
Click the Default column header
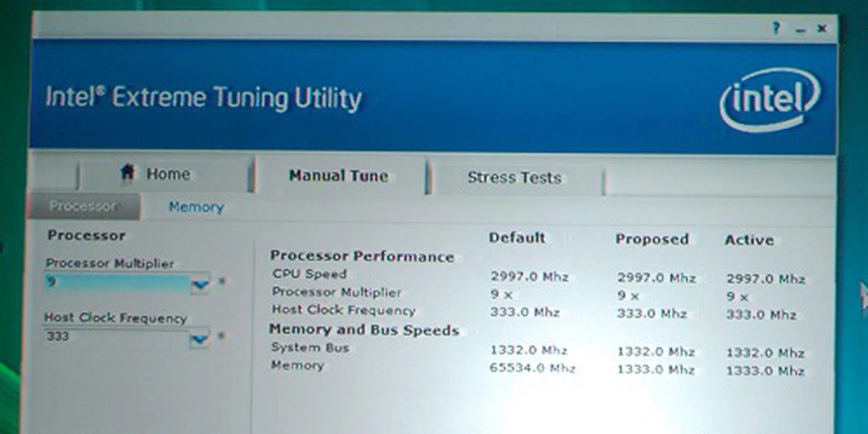tap(517, 238)
